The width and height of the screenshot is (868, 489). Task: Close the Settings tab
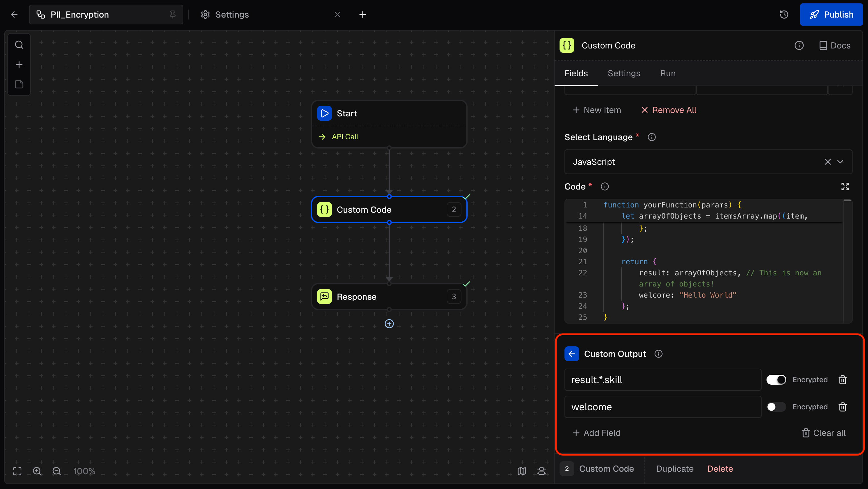(x=337, y=15)
